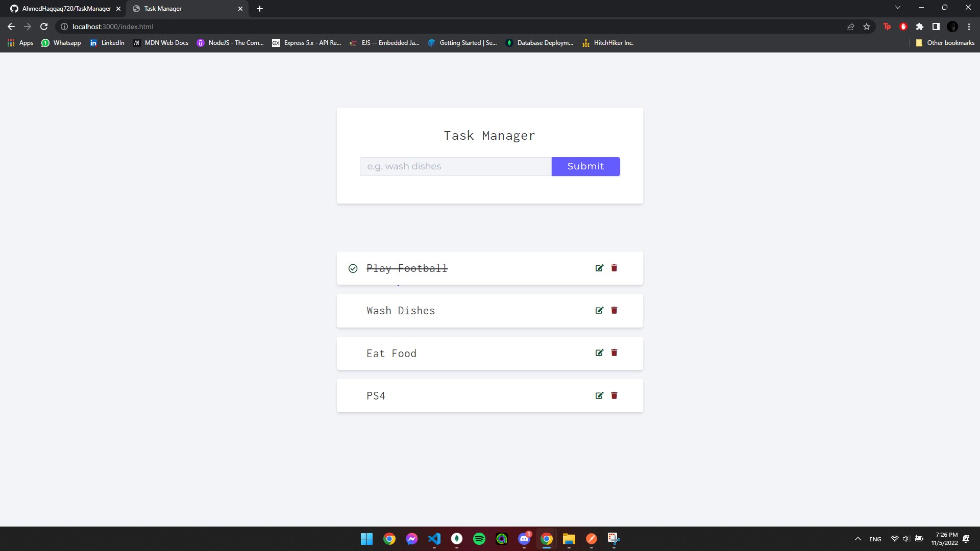
Task: Focus the task name input field
Action: (455, 166)
